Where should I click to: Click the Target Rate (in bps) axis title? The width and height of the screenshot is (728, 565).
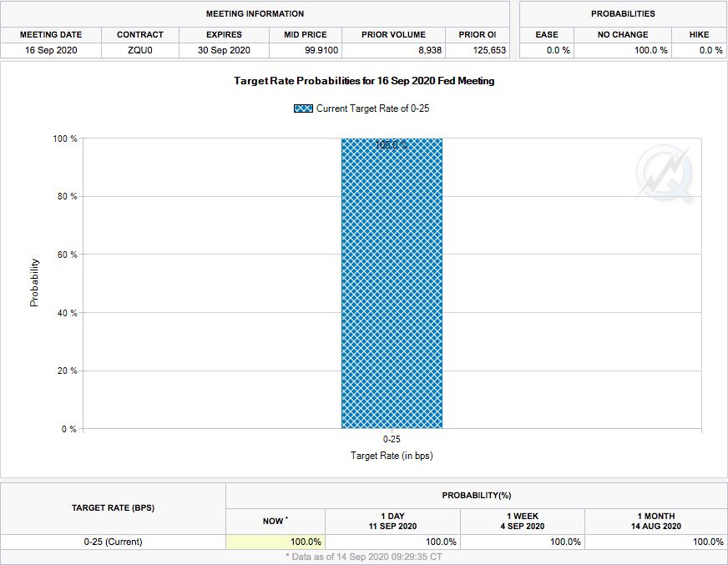[392, 456]
